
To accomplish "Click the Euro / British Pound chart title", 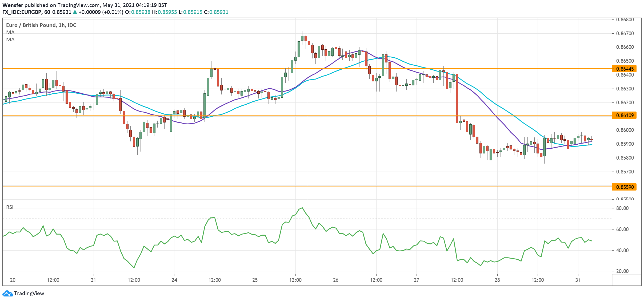I will pyautogui.click(x=41, y=25).
